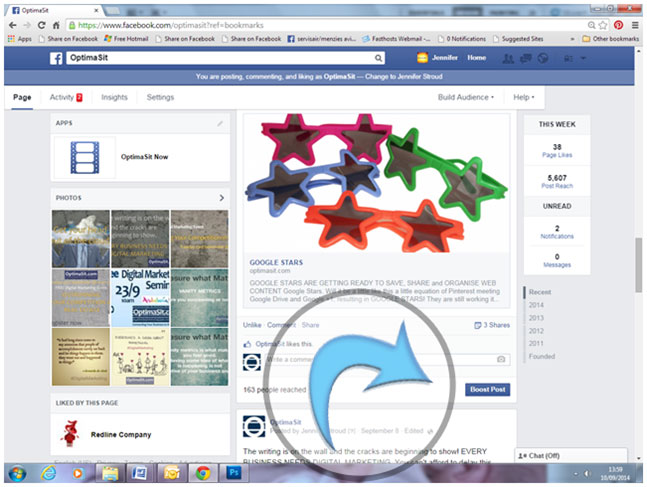Open the file explorer taskbar icon

point(110,473)
